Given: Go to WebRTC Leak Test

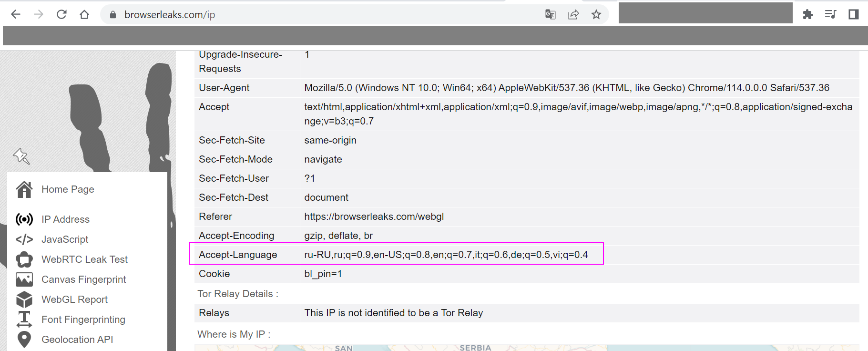Looking at the screenshot, I should tap(84, 259).
